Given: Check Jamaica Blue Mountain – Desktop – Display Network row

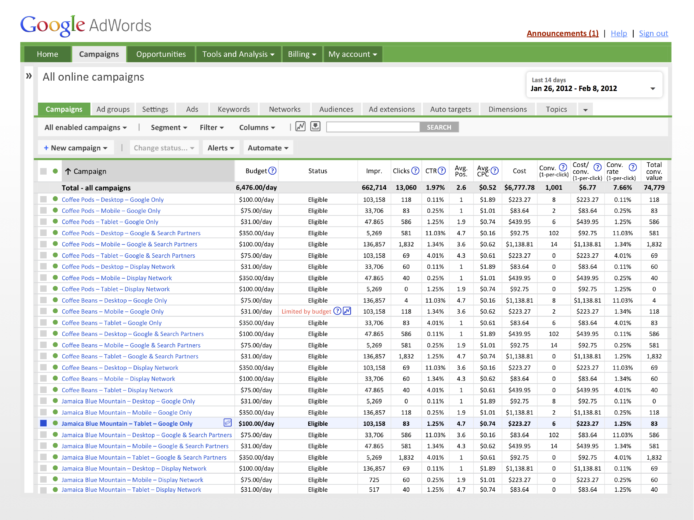Looking at the screenshot, I should tap(43, 468).
